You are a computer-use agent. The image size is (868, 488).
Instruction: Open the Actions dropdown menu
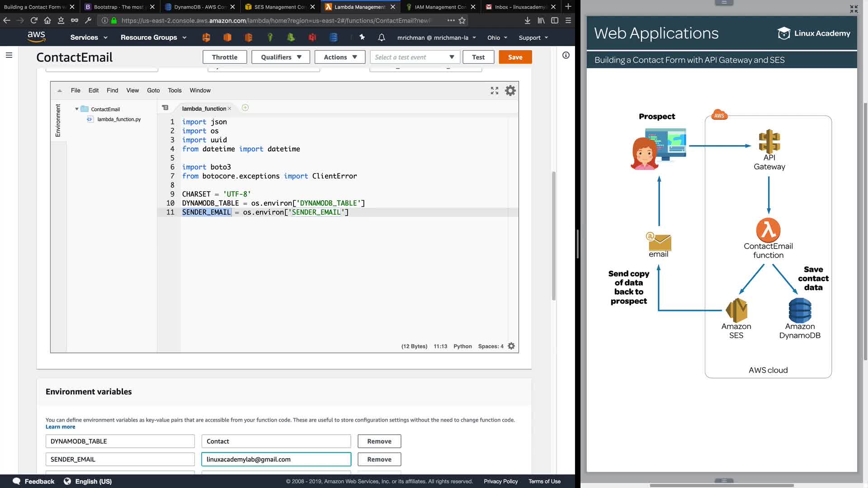[340, 57]
